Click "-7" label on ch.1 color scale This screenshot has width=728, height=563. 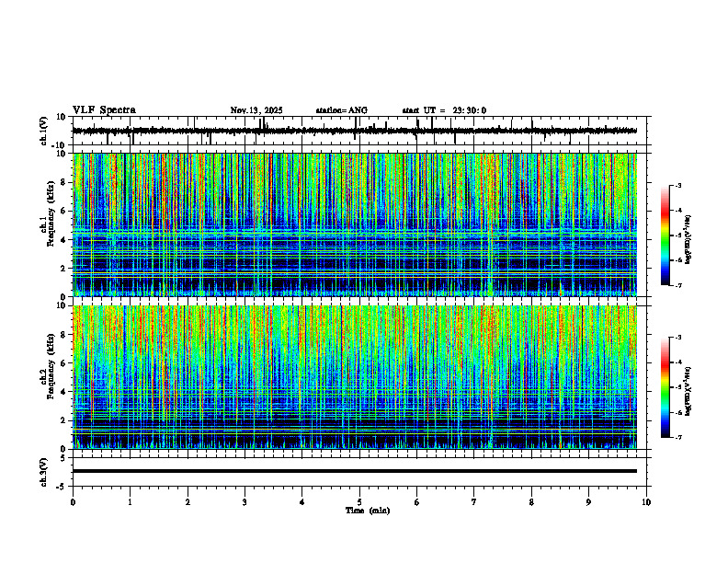[x=678, y=285]
